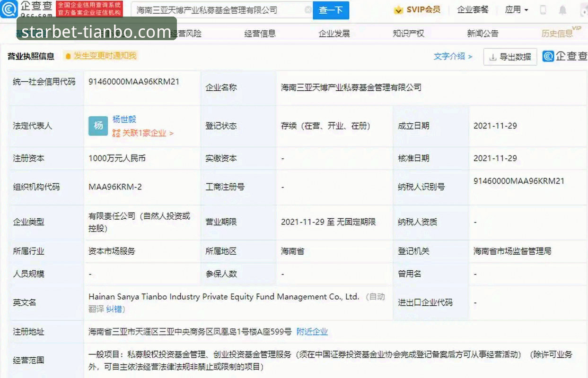
Task: Click business term 2021-11-29 至 无固定期限
Action: click(328, 222)
